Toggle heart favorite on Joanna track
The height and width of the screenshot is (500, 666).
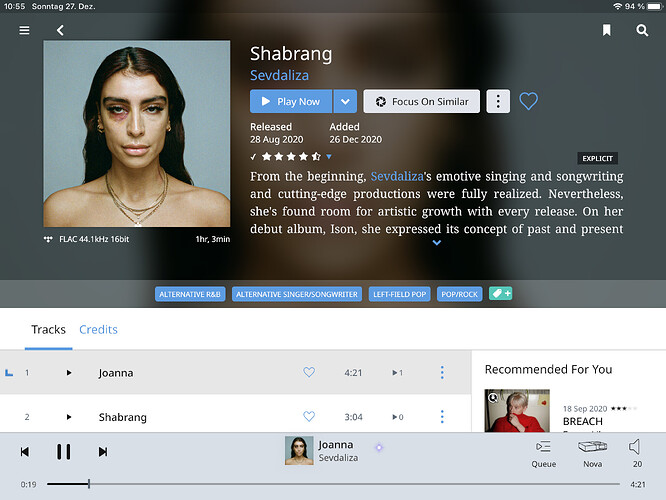[x=309, y=372]
